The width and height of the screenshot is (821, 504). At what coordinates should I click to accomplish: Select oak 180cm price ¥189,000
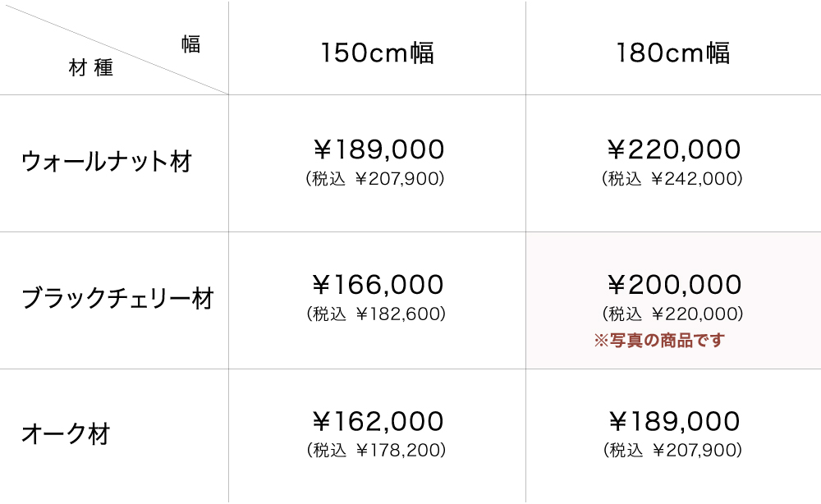[674, 421]
